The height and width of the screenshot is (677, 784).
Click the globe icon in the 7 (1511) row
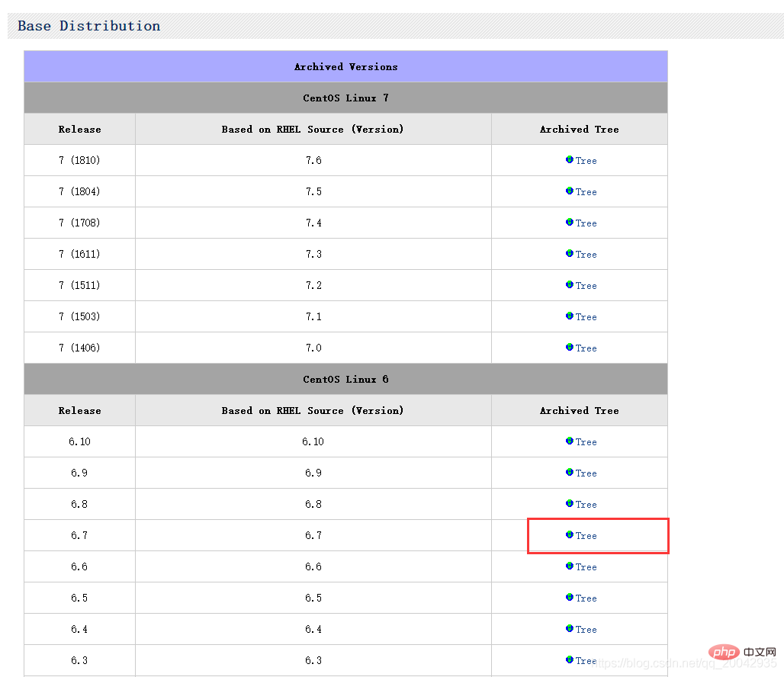click(x=570, y=284)
